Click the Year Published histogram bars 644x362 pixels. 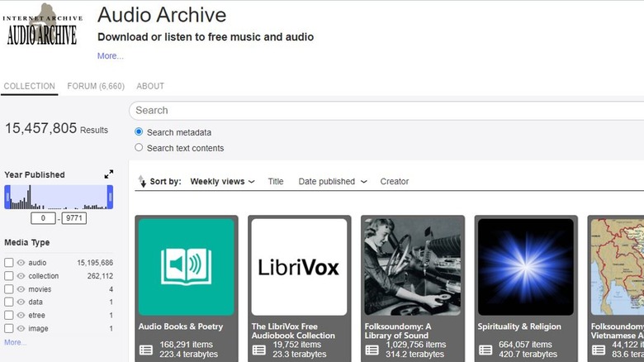pyautogui.click(x=59, y=197)
